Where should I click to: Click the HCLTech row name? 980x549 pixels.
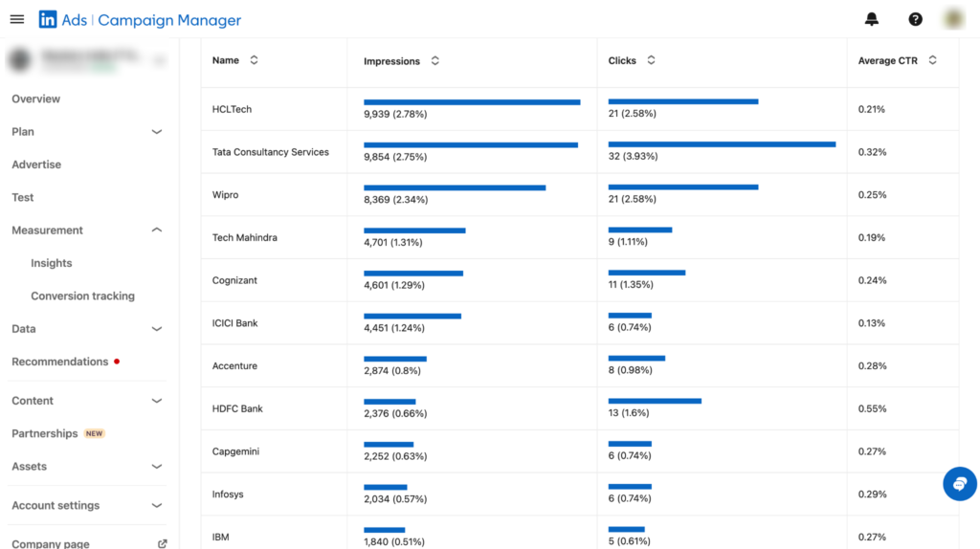[232, 109]
